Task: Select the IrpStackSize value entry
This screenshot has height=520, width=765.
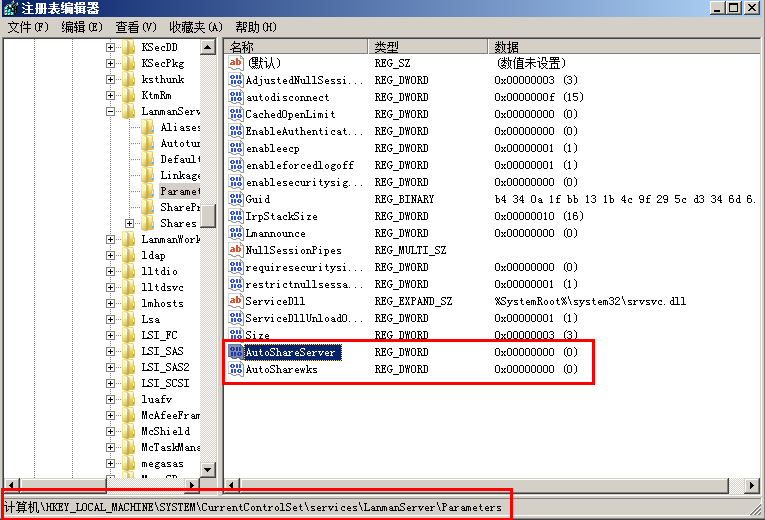Action: (281, 216)
